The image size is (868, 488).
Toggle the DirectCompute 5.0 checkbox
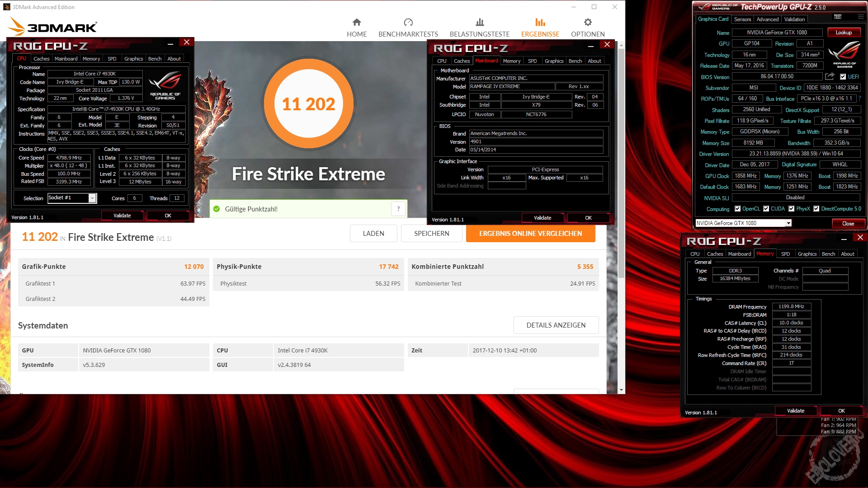point(816,209)
